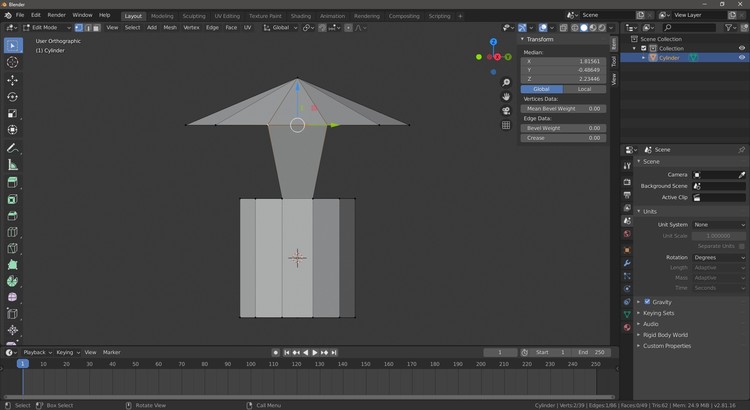Screen dimensions: 750x410
Task: Select the Move tool in the left toolbar
Action: click(x=12, y=80)
